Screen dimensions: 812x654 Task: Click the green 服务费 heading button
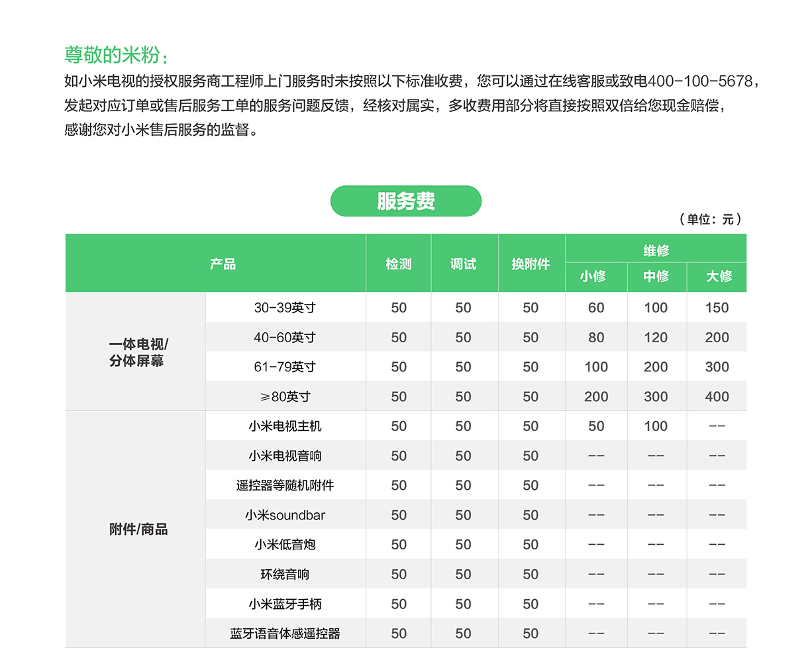(x=405, y=201)
